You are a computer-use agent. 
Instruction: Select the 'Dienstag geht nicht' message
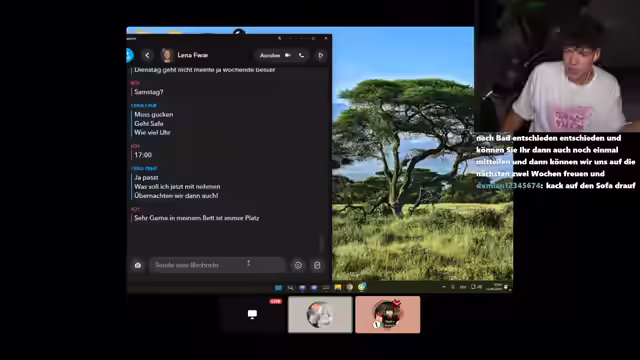(x=204, y=69)
